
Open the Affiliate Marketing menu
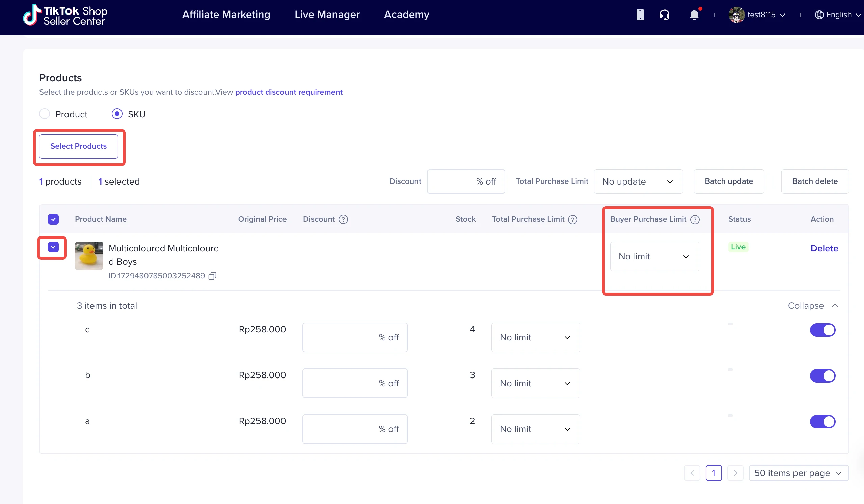pos(226,15)
